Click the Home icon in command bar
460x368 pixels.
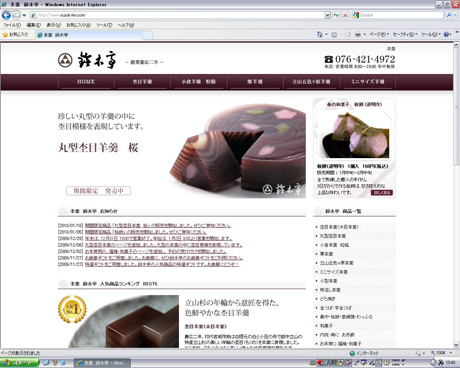pyautogui.click(x=320, y=34)
